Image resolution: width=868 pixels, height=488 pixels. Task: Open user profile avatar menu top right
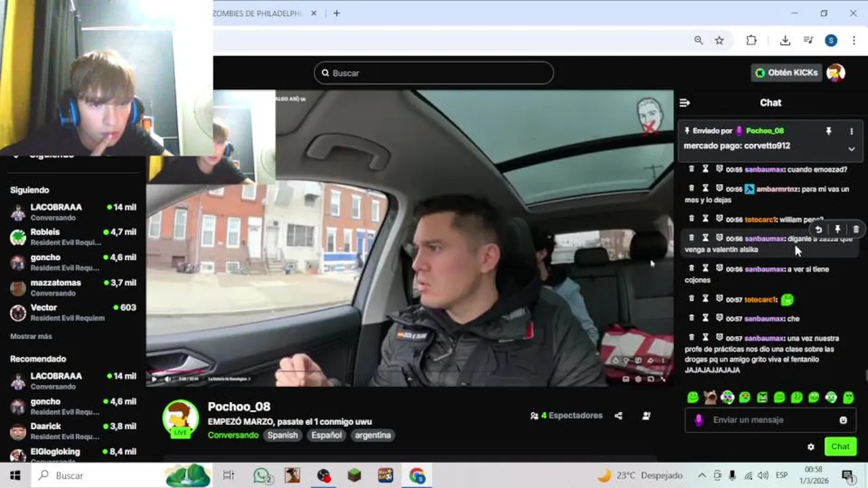coord(836,73)
